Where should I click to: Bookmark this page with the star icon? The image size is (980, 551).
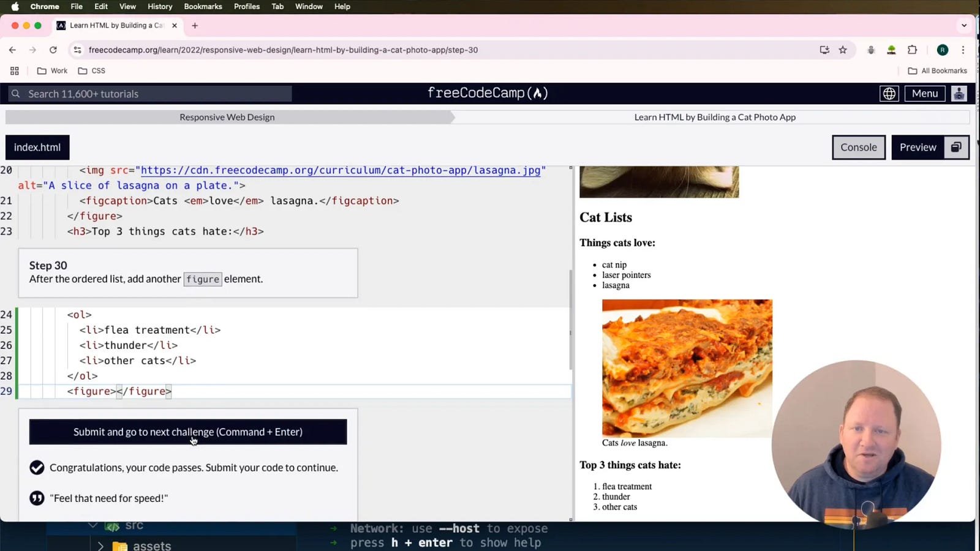point(843,50)
